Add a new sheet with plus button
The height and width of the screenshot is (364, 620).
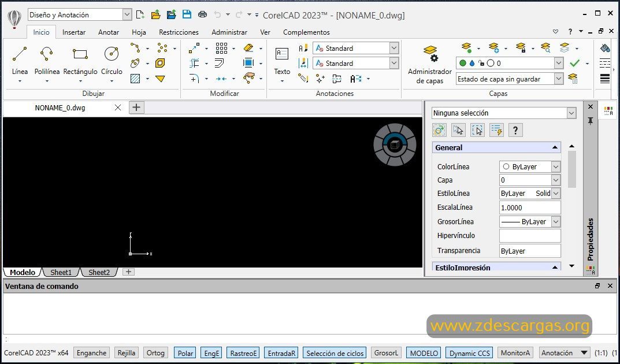click(x=128, y=272)
